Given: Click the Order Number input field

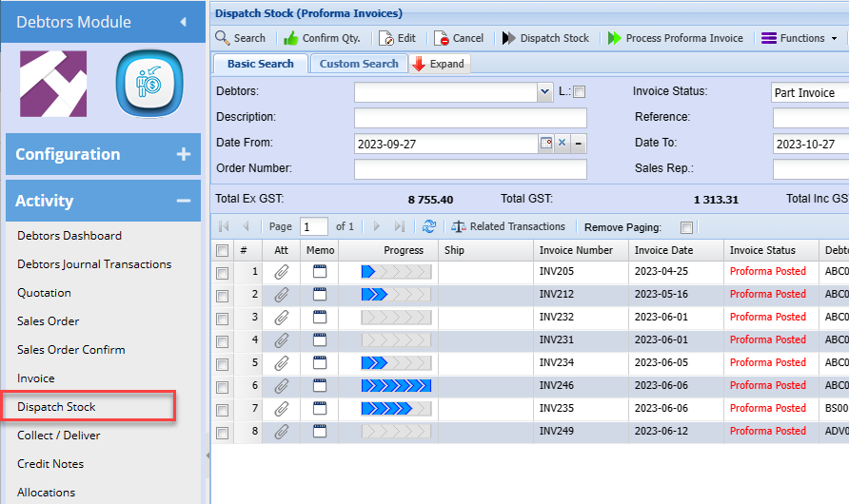Looking at the screenshot, I should click(x=470, y=169).
